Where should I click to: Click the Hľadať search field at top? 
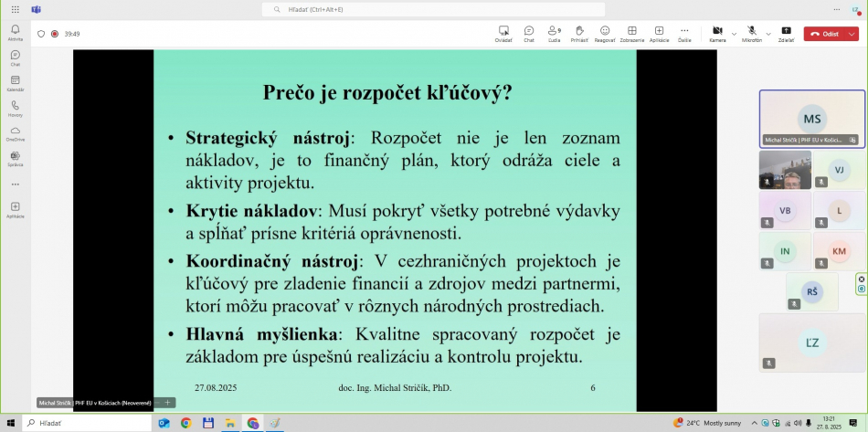tap(433, 9)
